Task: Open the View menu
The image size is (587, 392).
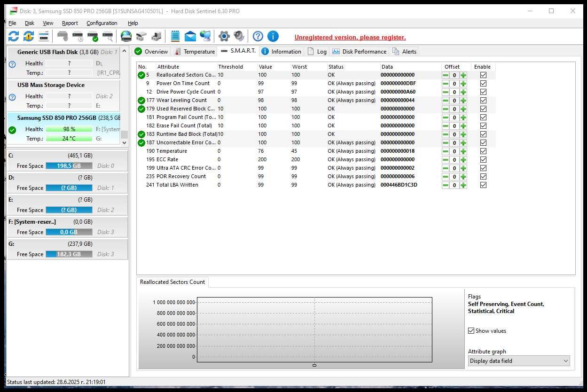Action: (48, 23)
